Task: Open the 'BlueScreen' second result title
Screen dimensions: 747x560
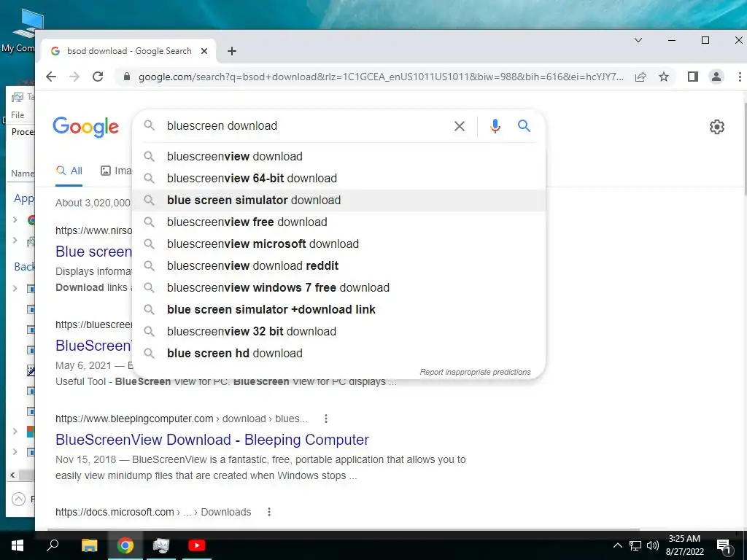Action: pyautogui.click(x=93, y=346)
